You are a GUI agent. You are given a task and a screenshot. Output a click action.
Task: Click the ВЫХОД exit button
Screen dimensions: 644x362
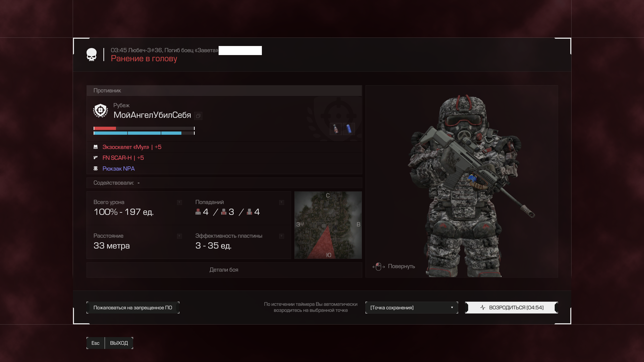point(119,343)
